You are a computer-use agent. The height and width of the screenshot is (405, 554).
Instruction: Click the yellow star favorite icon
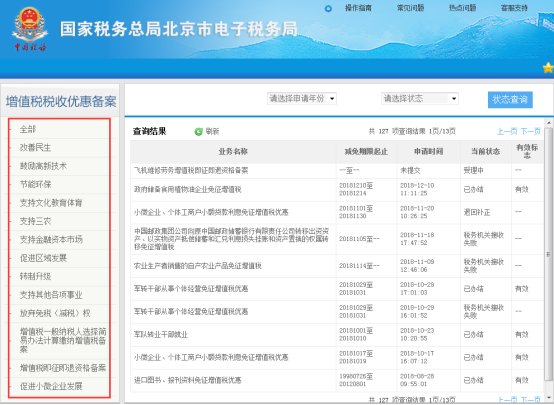point(548,68)
